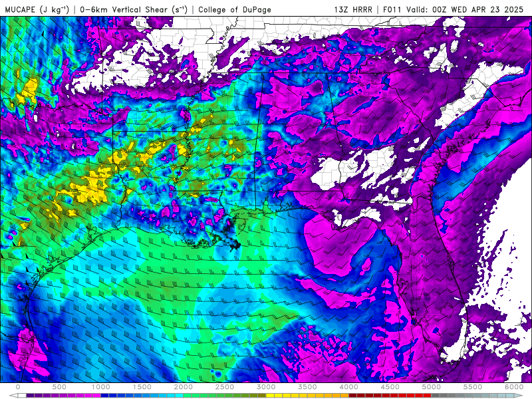Screen dimensions: 532x399
Task: Click the right arrow end of the colorbar
Action: [519, 395]
